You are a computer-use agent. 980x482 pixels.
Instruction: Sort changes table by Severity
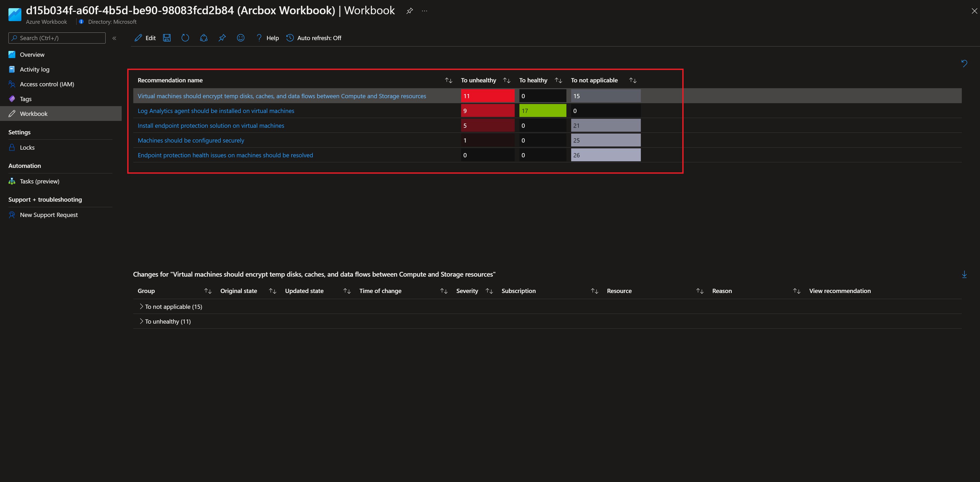tap(489, 291)
